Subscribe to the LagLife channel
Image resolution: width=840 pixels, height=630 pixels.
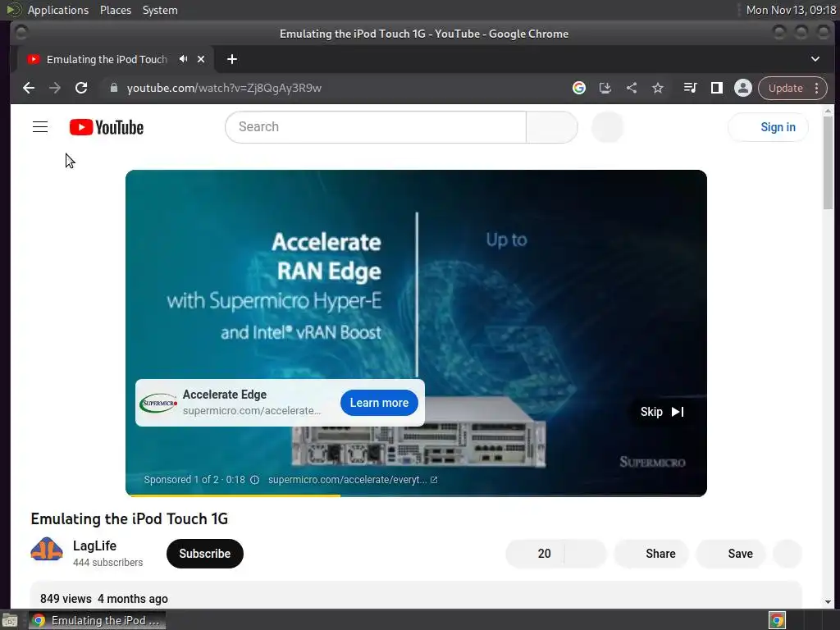204,554
